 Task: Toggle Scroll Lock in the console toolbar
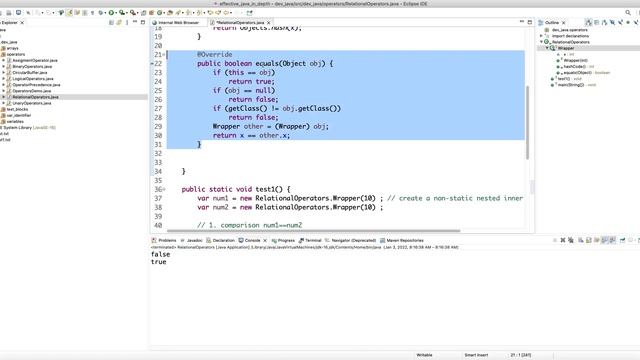pyautogui.click(x=589, y=240)
